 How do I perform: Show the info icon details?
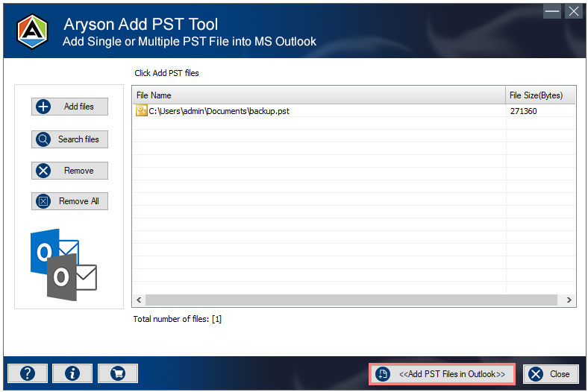72,373
